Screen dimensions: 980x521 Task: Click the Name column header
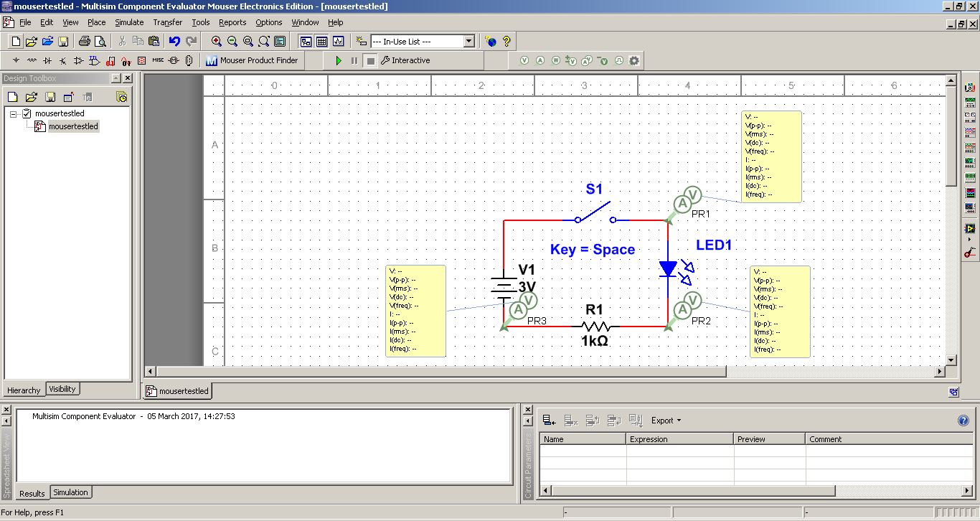583,439
